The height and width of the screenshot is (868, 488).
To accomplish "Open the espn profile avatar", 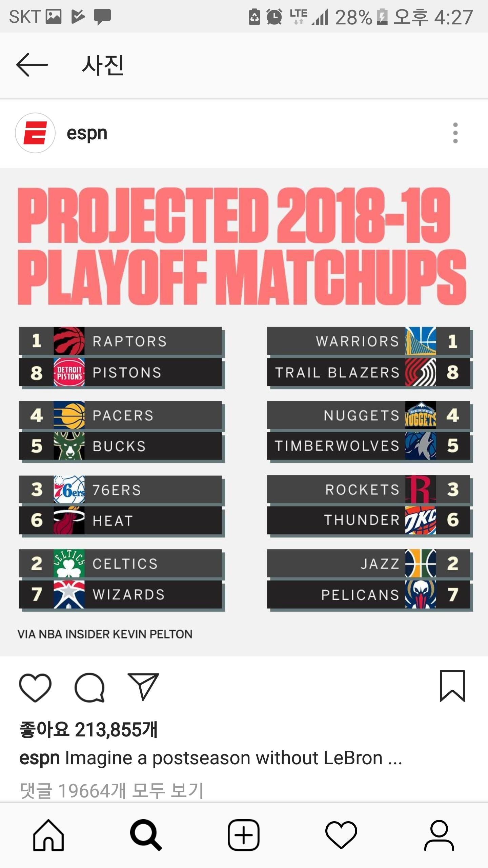I will [x=35, y=133].
